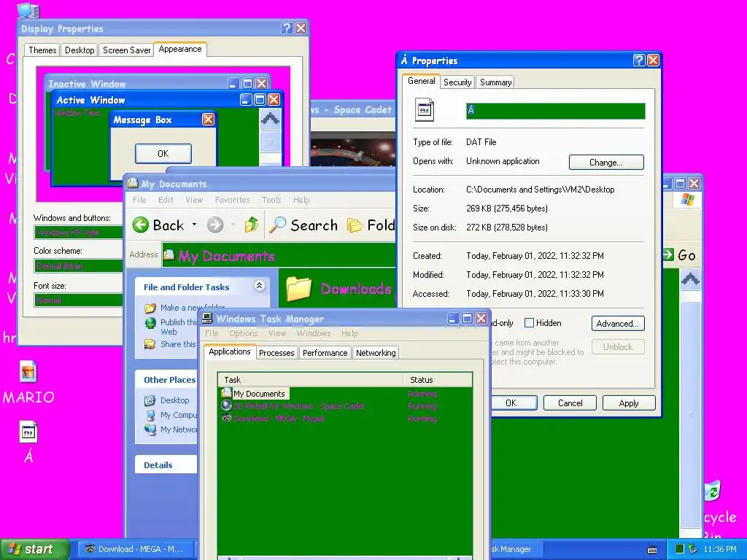Select the MARIO desktop icon

(x=28, y=371)
